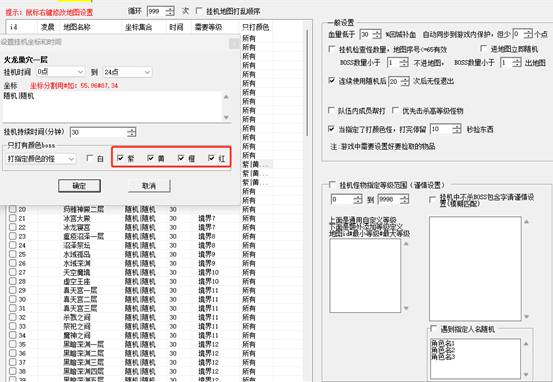Click the 只打颜色 column header
Image resolution: width=553 pixels, height=382 pixels.
256,27
